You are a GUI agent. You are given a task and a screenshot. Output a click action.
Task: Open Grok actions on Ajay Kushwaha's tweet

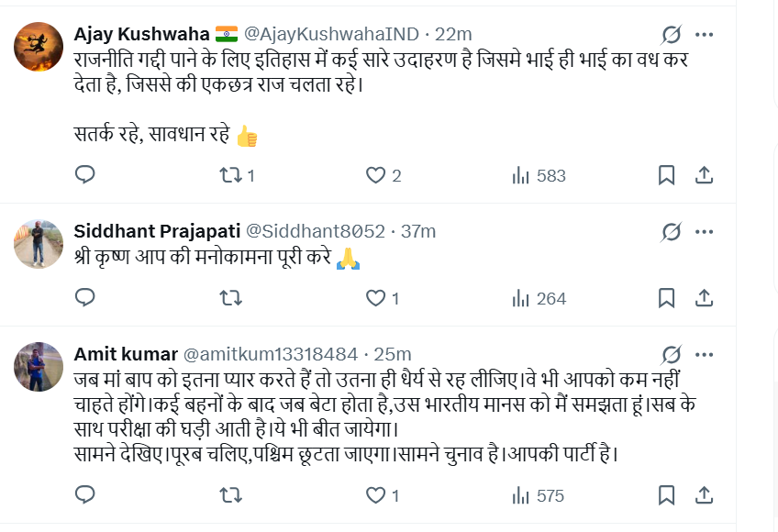coord(672,35)
